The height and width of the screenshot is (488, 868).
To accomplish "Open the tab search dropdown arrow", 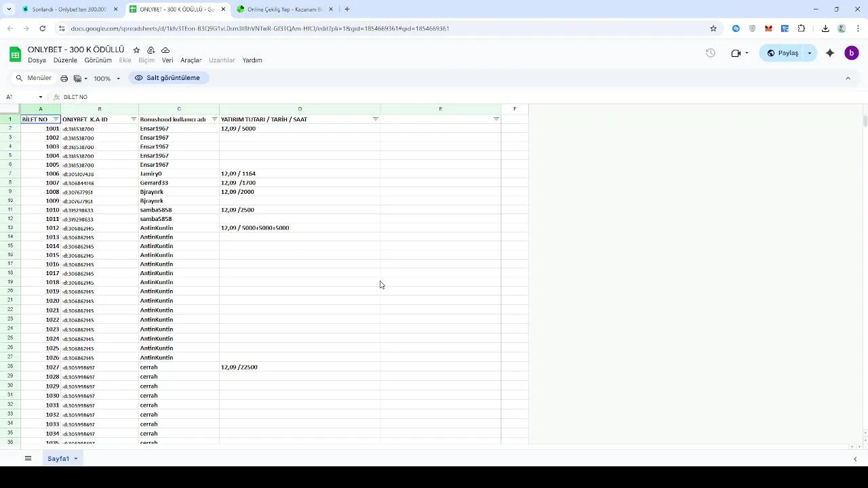I will coord(9,9).
